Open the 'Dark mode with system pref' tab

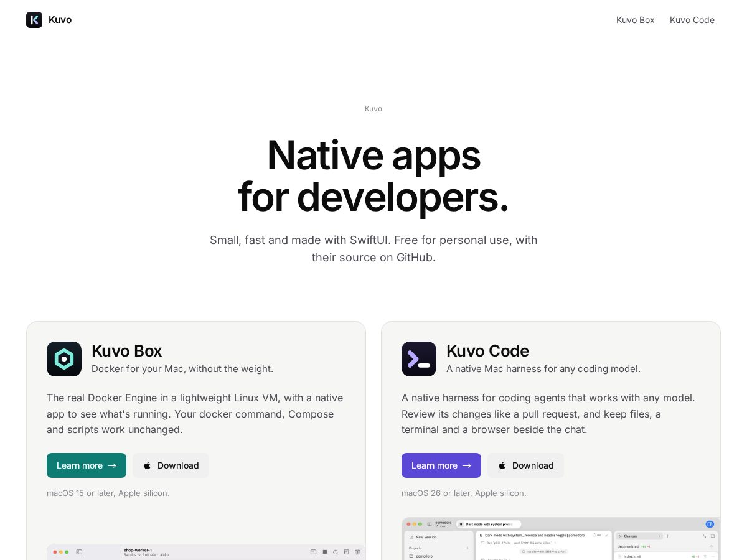point(489,524)
